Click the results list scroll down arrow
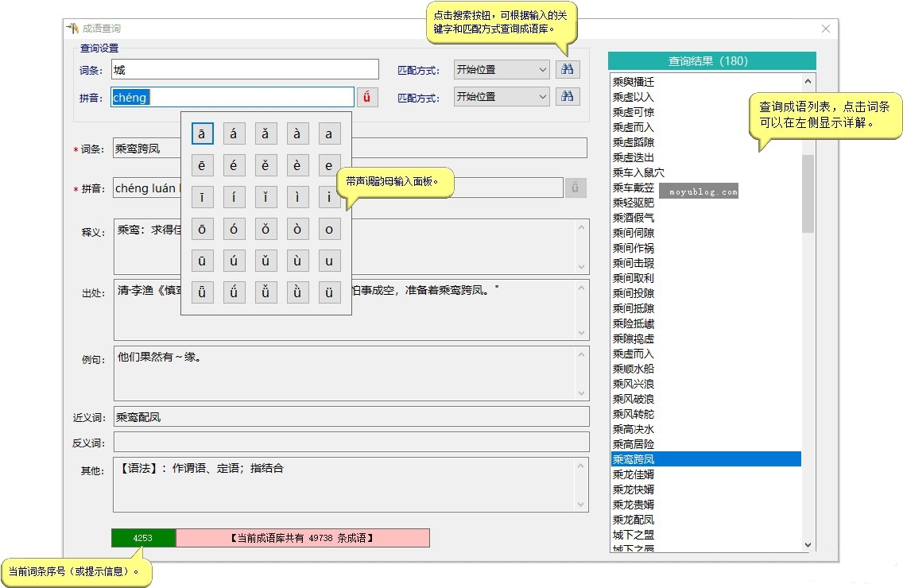Viewport: 903px width, 588px height. click(808, 545)
